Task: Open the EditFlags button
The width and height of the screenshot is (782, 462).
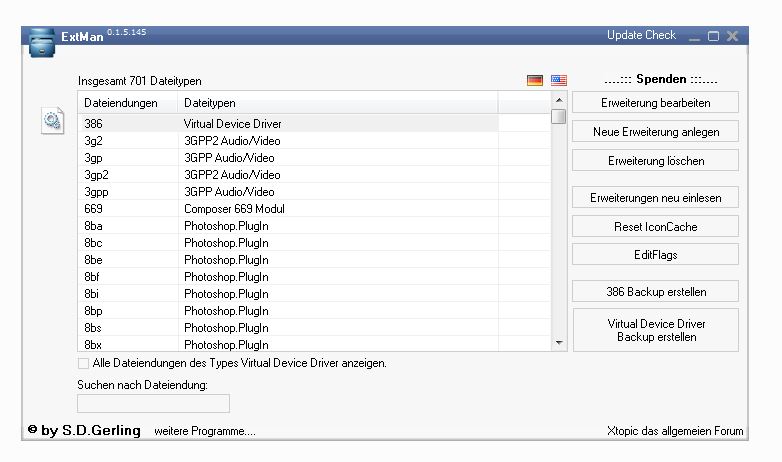Action: click(x=655, y=255)
